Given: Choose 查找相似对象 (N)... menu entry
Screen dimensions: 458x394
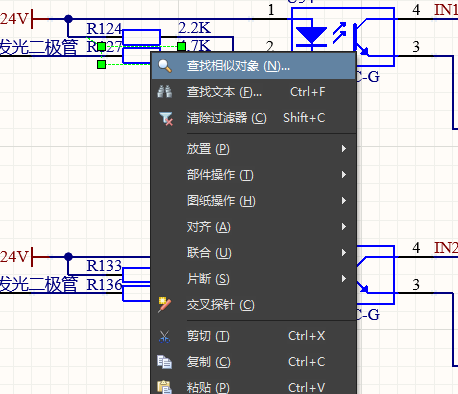Looking at the screenshot, I should (x=254, y=66).
